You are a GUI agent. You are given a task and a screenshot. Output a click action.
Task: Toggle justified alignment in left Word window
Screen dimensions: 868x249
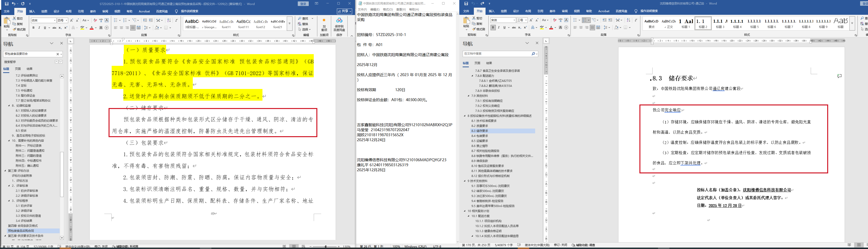[x=133, y=28]
